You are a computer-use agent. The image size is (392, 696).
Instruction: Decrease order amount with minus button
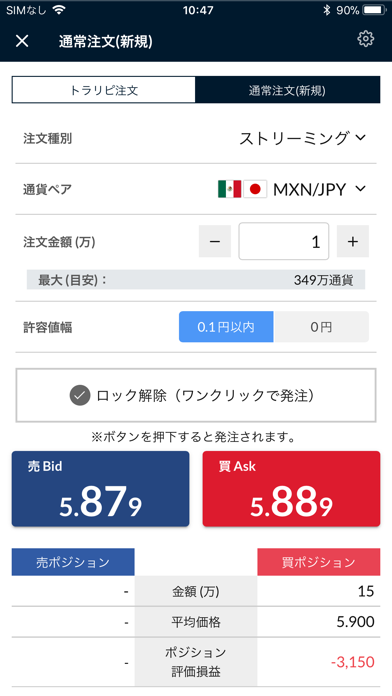tap(215, 241)
